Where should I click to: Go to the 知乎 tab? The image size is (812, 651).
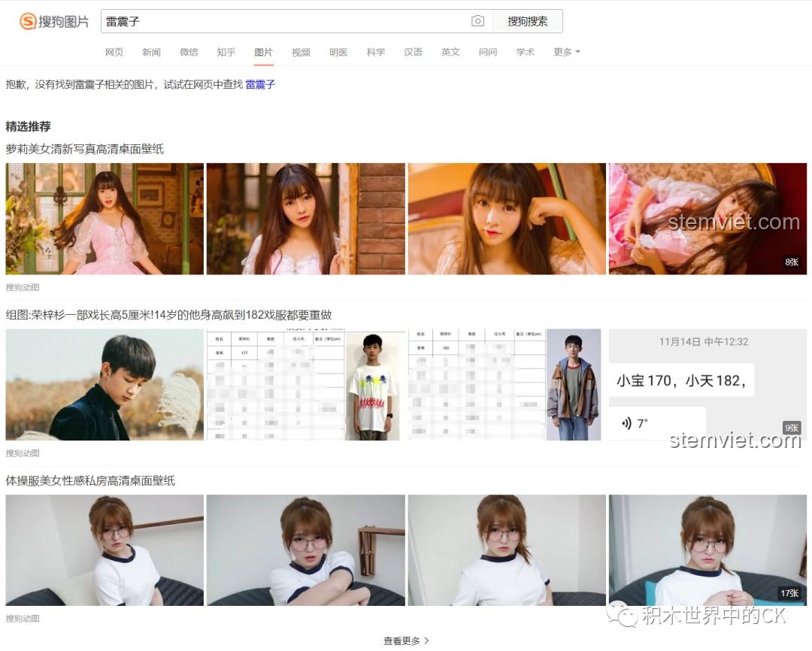point(226,52)
